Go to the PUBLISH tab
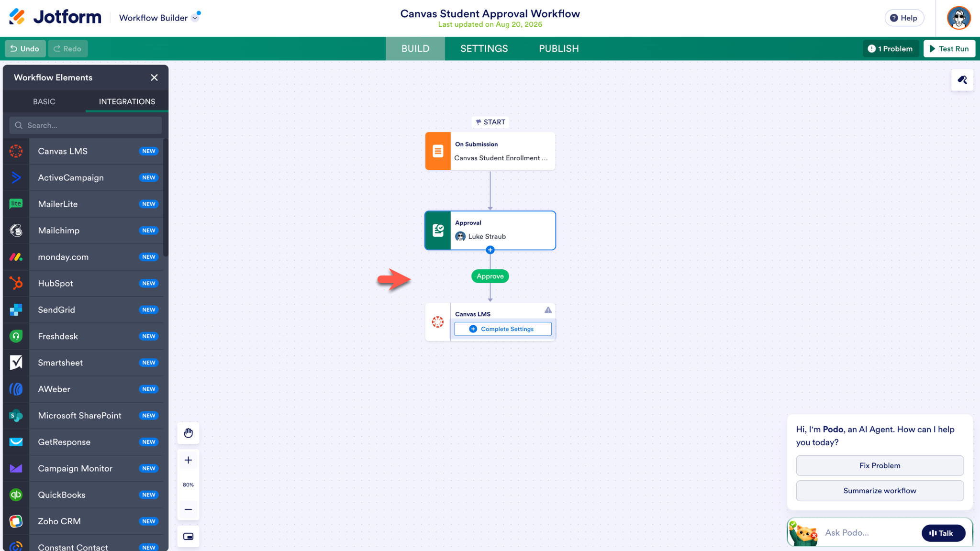The width and height of the screenshot is (980, 551). 559,49
